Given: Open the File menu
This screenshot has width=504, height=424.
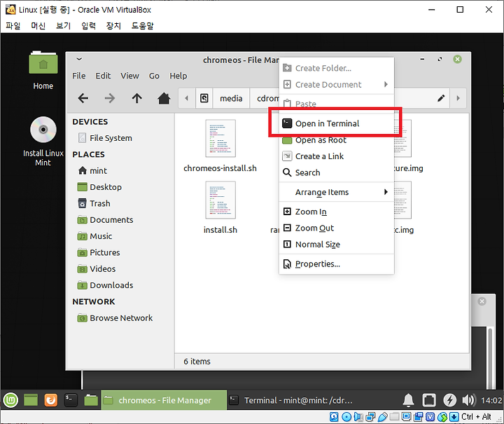Looking at the screenshot, I should pos(78,76).
